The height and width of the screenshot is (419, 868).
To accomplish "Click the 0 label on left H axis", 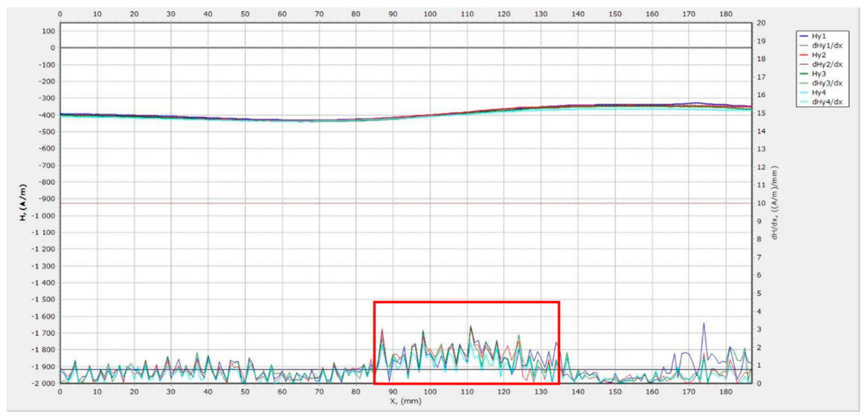I will pos(53,48).
